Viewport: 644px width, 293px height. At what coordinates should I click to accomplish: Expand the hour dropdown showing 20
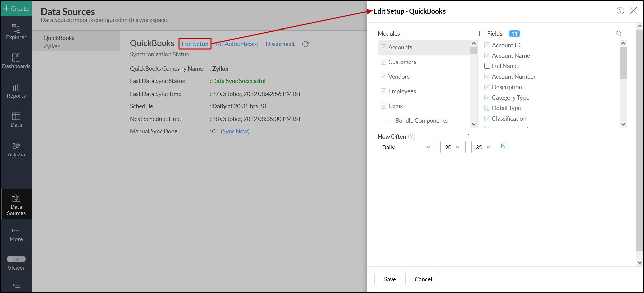(x=453, y=147)
